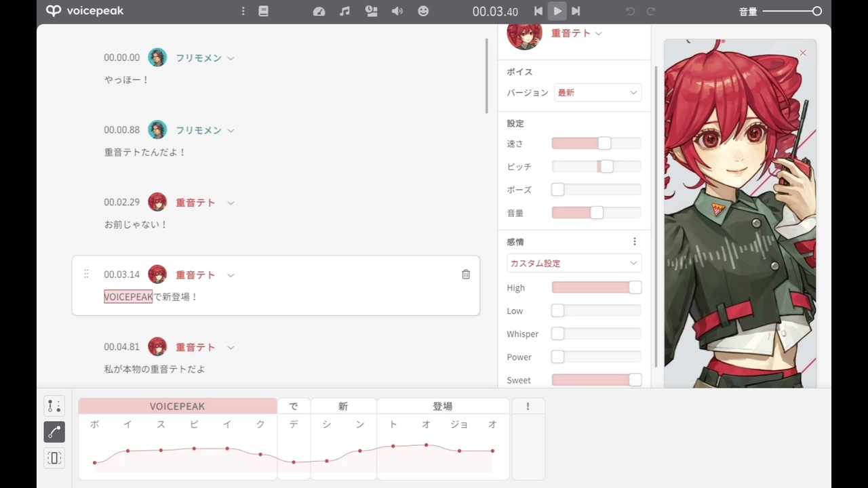The width and height of the screenshot is (868, 488).
Task: Open the dictionary book icon
Action: (264, 11)
